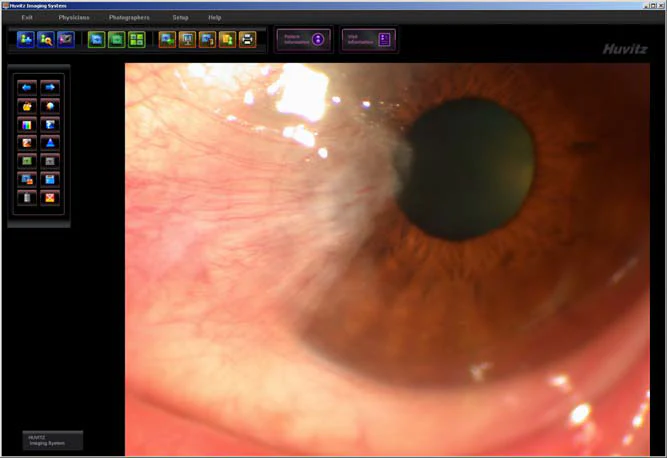Viewport: 667px width, 458px height.
Task: Click the blue triangle sharpen icon
Action: tap(50, 143)
